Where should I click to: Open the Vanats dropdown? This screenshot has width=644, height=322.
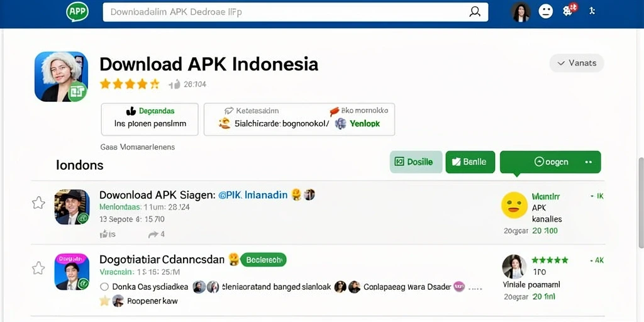pos(577,64)
